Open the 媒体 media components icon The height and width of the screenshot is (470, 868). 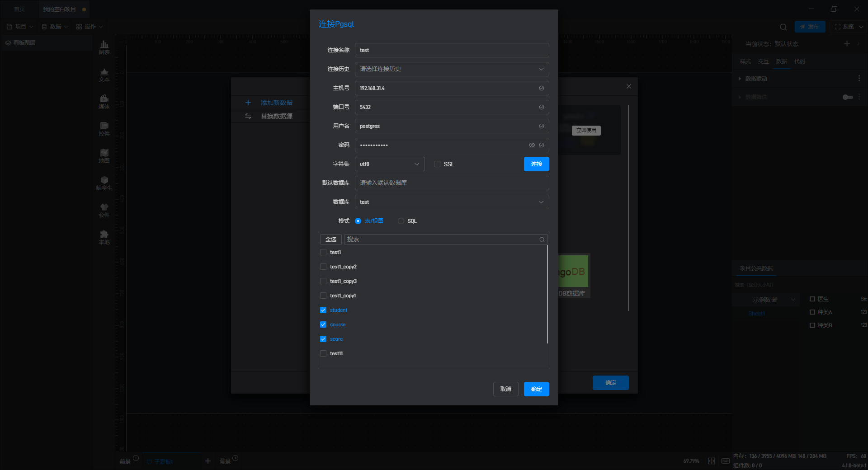pos(104,102)
